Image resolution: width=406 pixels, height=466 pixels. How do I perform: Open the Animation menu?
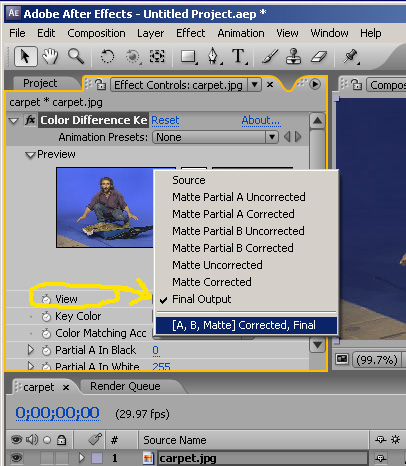coord(241,33)
